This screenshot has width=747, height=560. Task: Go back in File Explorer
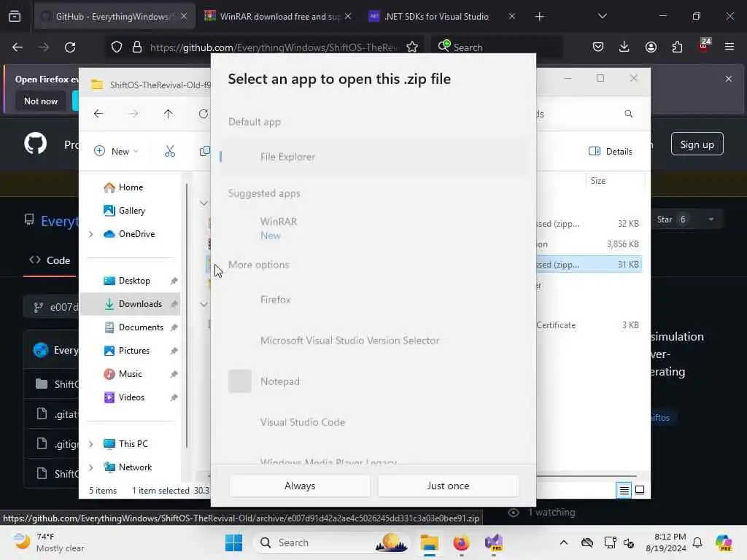tap(98, 114)
